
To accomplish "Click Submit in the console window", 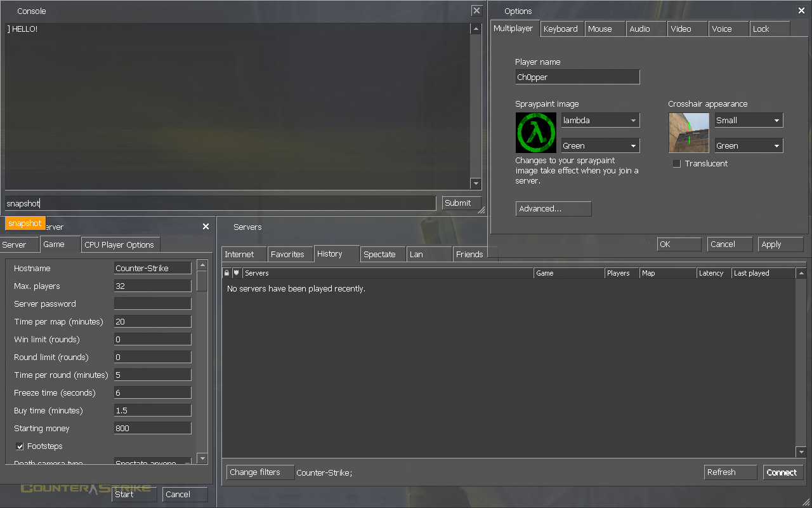I will 461,203.
